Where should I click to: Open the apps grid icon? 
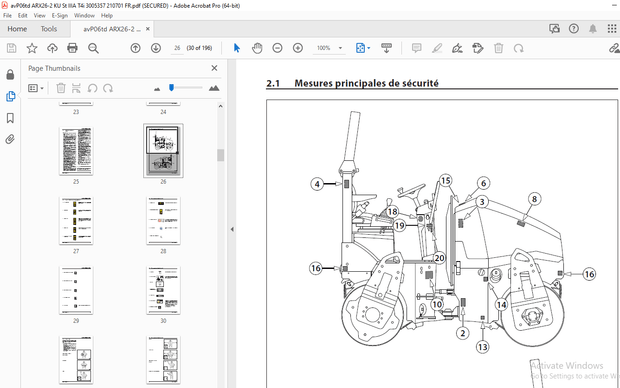[612, 28]
